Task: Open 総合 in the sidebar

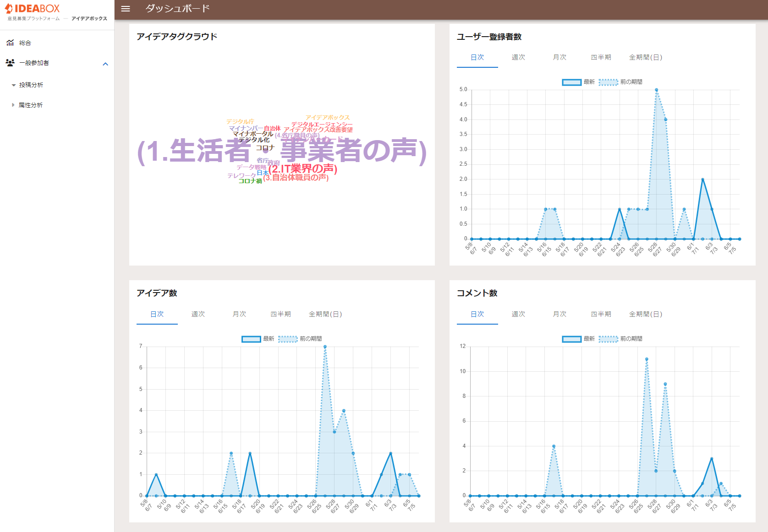Action: point(25,43)
